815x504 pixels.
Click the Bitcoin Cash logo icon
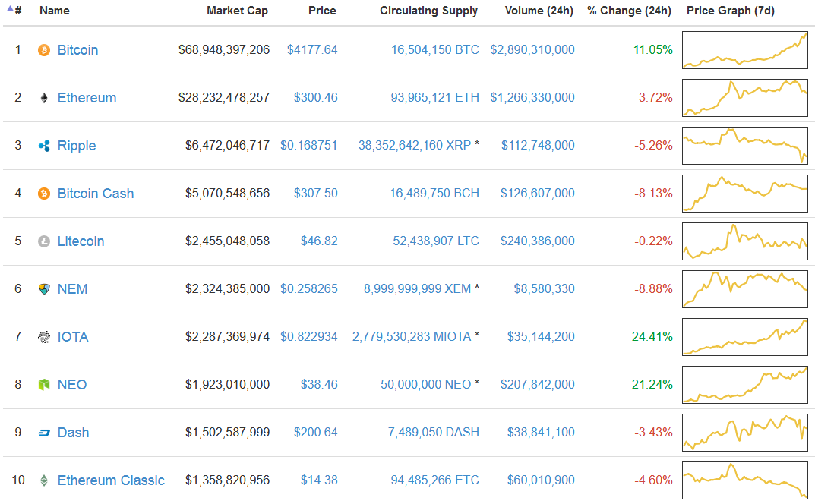pyautogui.click(x=44, y=194)
